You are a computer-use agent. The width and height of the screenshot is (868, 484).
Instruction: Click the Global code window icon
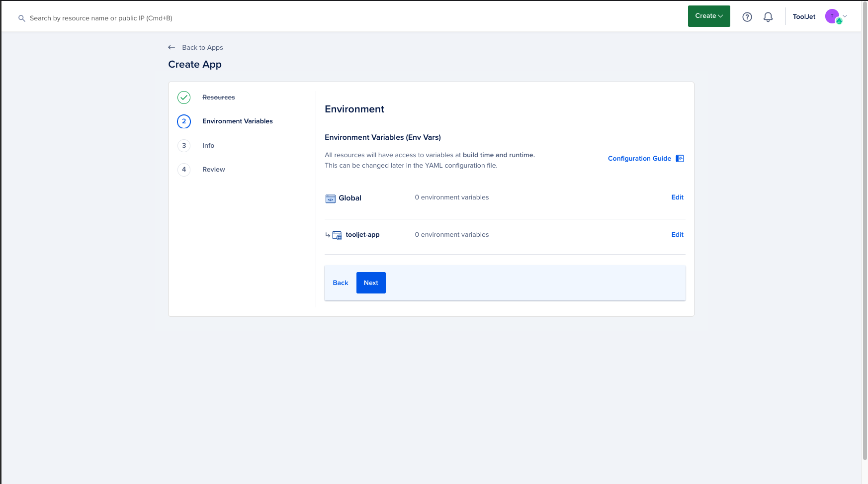point(330,198)
